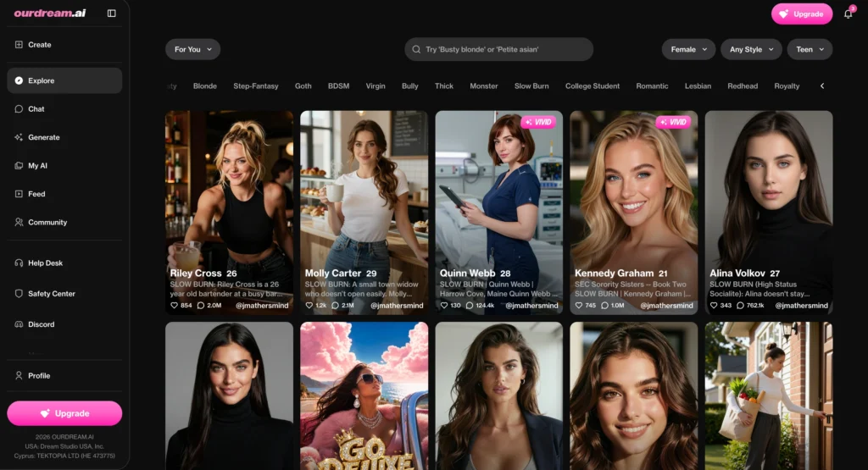Open the Safety Center menu item
This screenshot has height=470, width=868.
click(64, 294)
